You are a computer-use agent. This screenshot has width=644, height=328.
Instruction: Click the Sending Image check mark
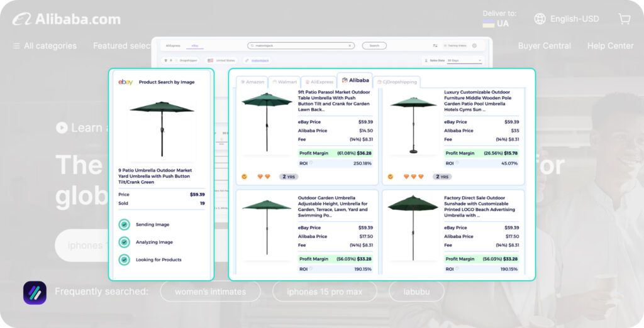click(x=124, y=224)
